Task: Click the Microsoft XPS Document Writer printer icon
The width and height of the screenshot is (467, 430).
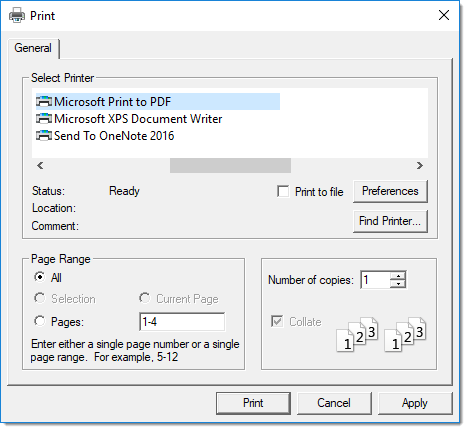Action: (44, 119)
